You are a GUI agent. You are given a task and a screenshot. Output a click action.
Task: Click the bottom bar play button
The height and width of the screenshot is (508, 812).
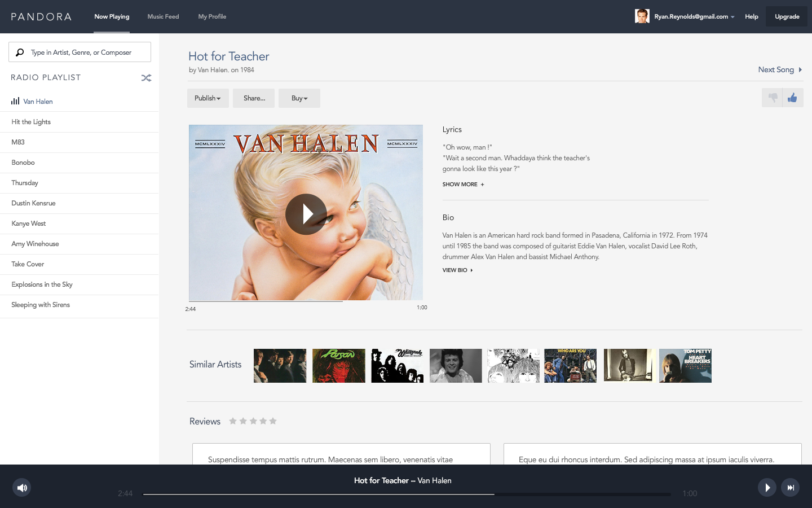tap(767, 488)
